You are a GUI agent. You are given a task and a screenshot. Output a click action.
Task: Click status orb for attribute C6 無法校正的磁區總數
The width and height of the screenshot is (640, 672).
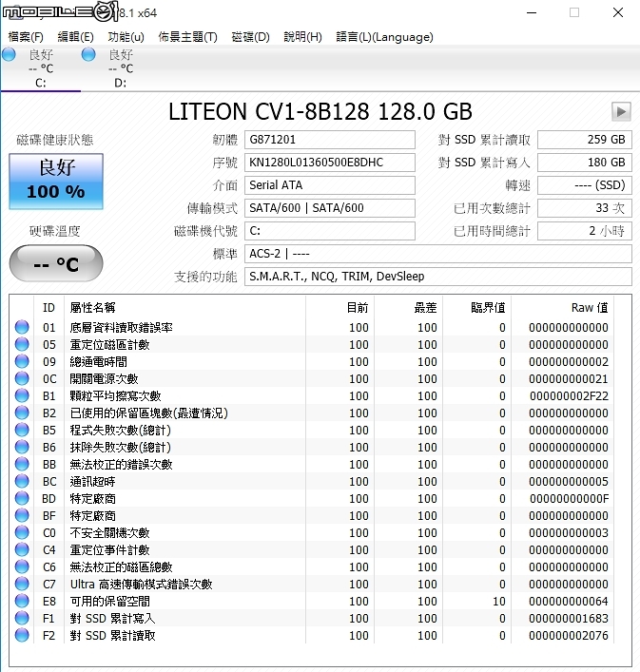[x=22, y=567]
